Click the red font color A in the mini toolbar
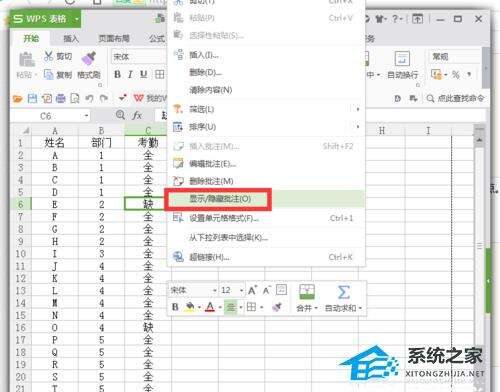 coord(210,307)
